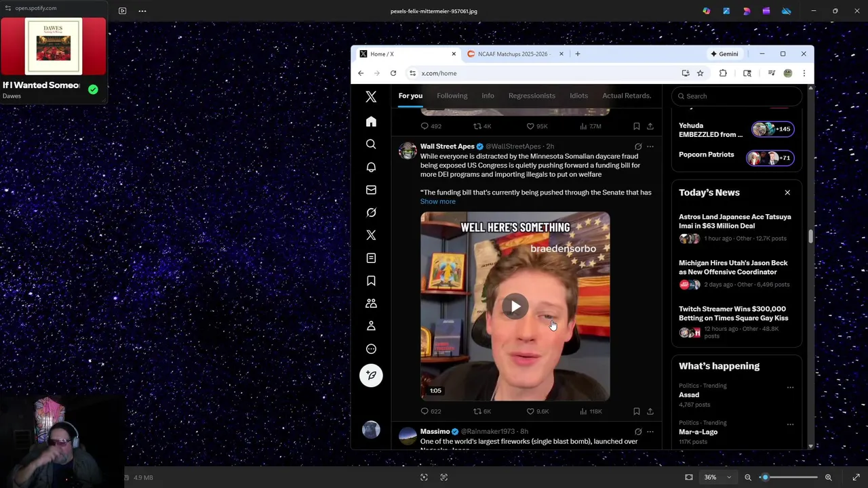This screenshot has width=868, height=488.
Task: Open Massimo post more options
Action: point(650,432)
